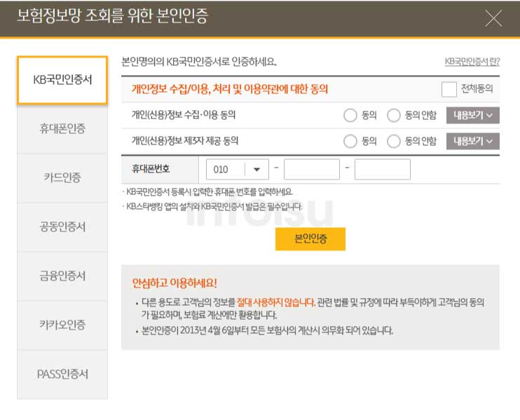Image resolution: width=520 pixels, height=420 pixels.
Task: Switch to 휴대폰인증 tab
Action: (62, 128)
